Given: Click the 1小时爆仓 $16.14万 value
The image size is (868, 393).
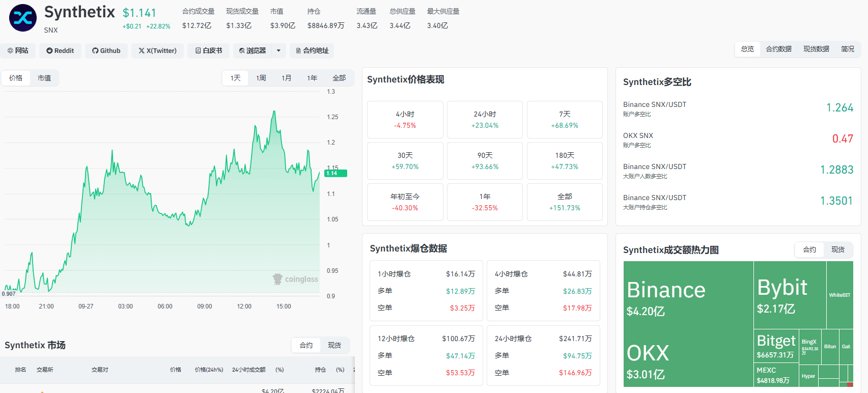Looking at the screenshot, I should (x=460, y=274).
